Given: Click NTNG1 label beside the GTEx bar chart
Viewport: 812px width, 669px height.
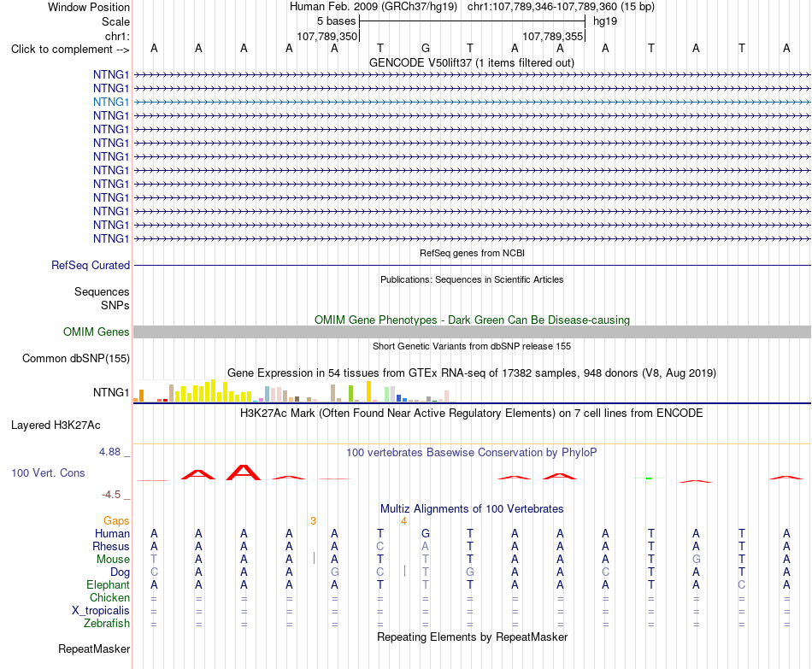Looking at the screenshot, I should [111, 392].
